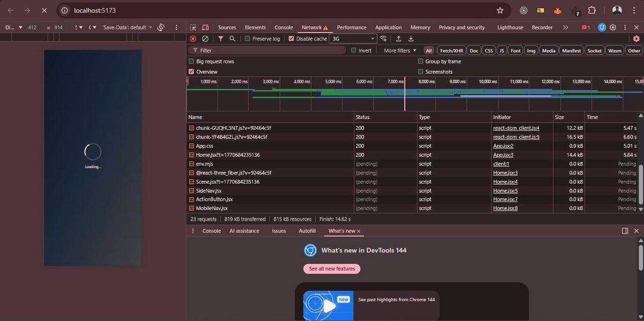Select Fetch/XHR request type filter
The height and width of the screenshot is (321, 644).
pos(451,50)
